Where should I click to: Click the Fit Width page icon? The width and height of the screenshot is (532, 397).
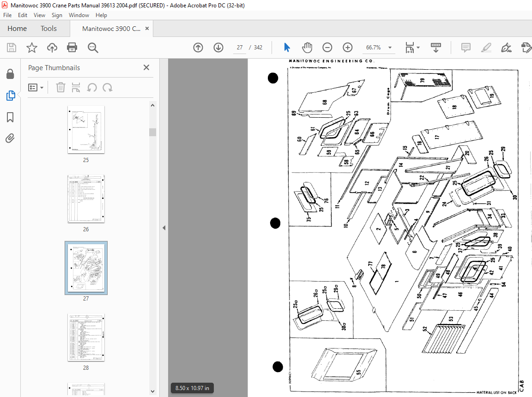click(410, 48)
